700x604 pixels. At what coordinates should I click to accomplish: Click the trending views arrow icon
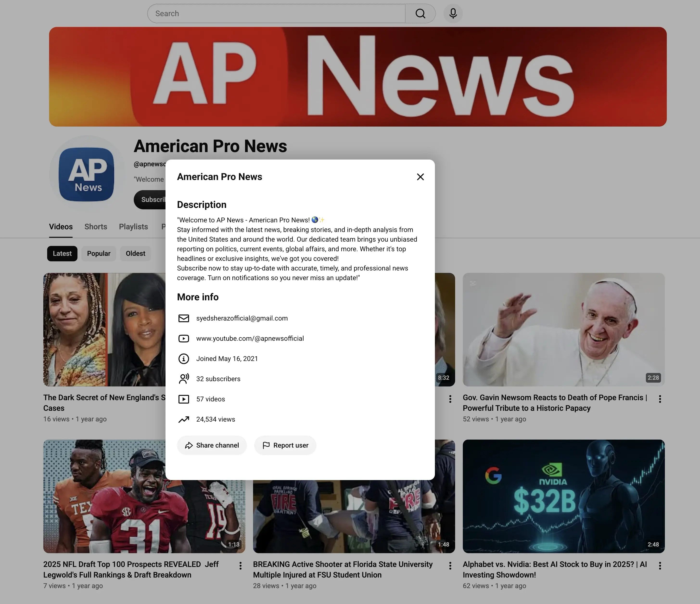coord(184,419)
